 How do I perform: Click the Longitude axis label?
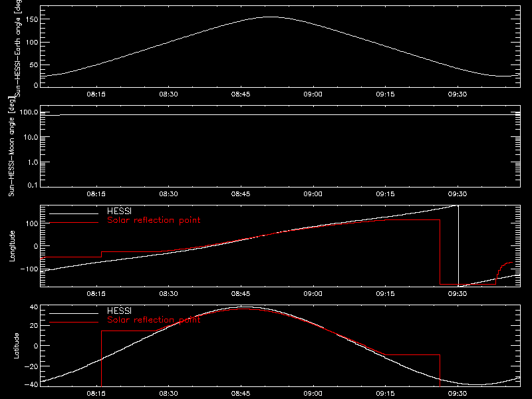click(x=12, y=246)
